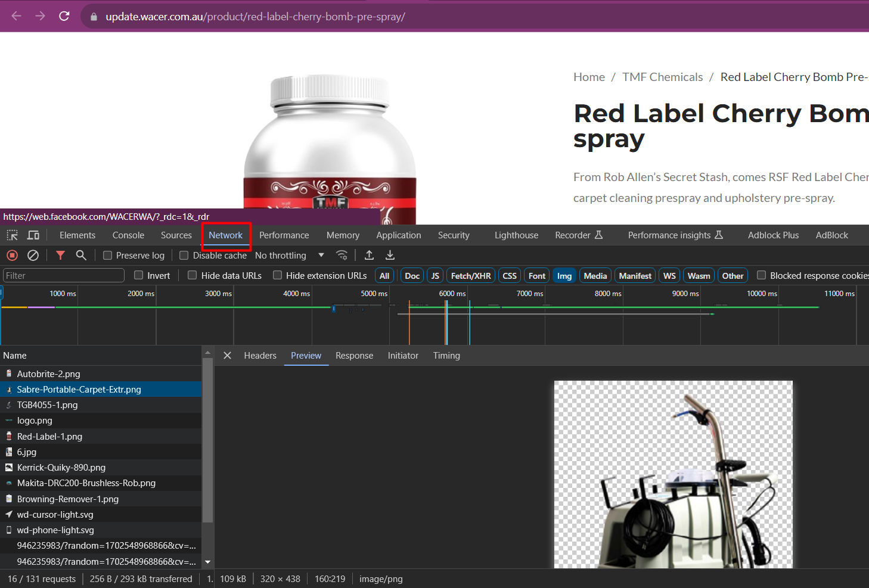Select wd-cursor-light.svg request row

click(101, 515)
